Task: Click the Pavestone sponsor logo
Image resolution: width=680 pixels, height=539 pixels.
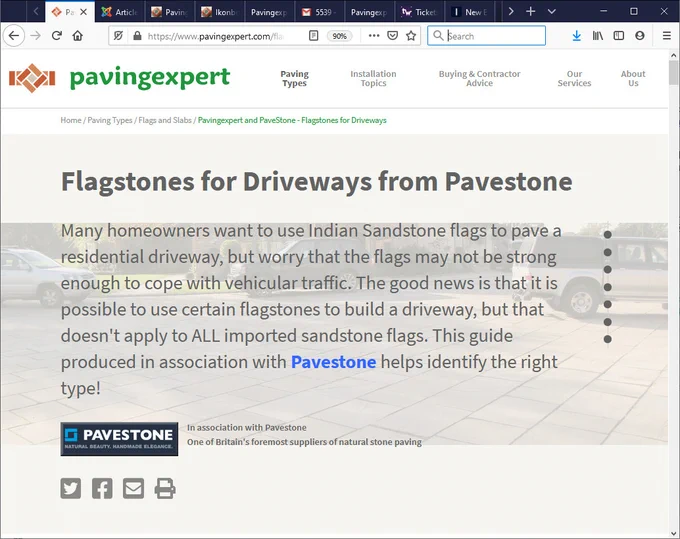Action: [x=119, y=439]
